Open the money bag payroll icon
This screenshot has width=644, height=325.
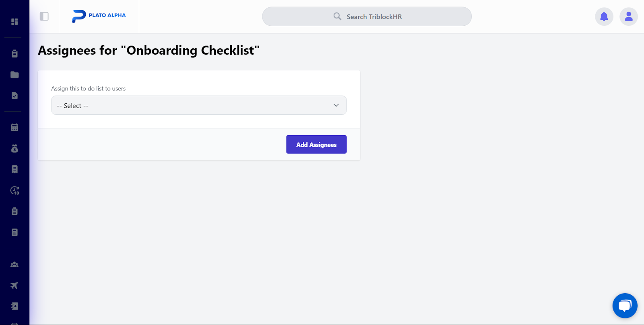pyautogui.click(x=14, y=148)
